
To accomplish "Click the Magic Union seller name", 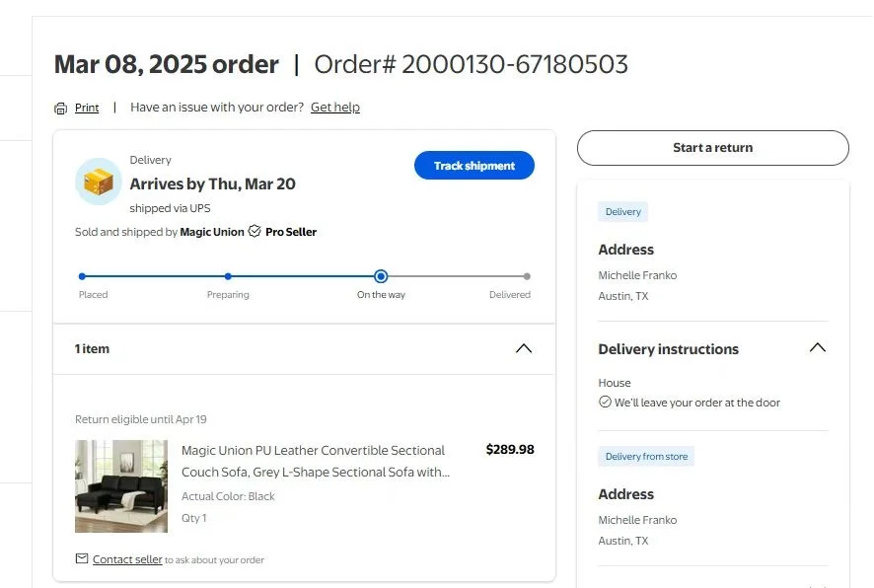I will click(212, 232).
